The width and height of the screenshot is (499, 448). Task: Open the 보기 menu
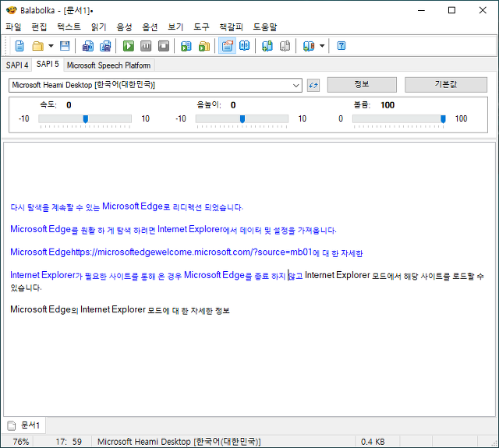(175, 27)
